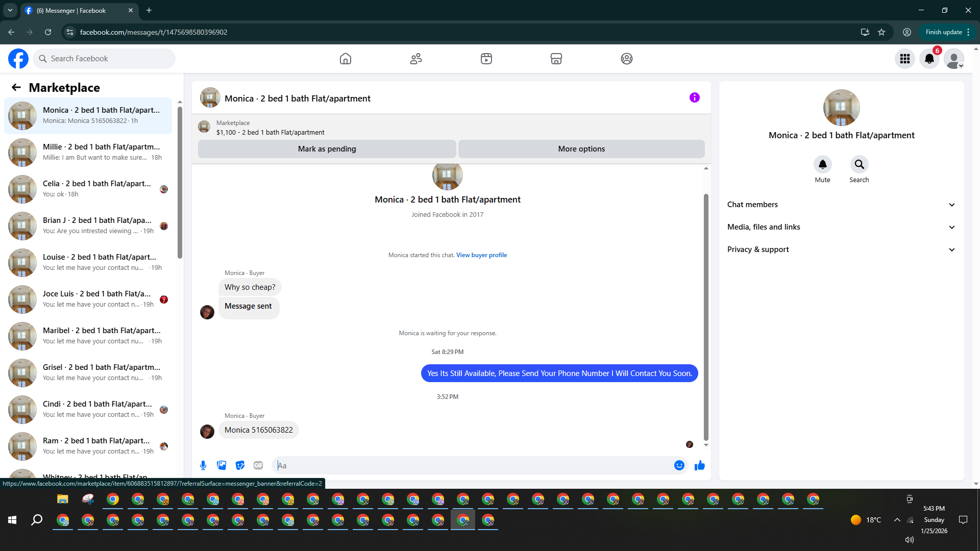Go back from Marketplace chats
The width and height of the screenshot is (980, 551).
point(16,88)
